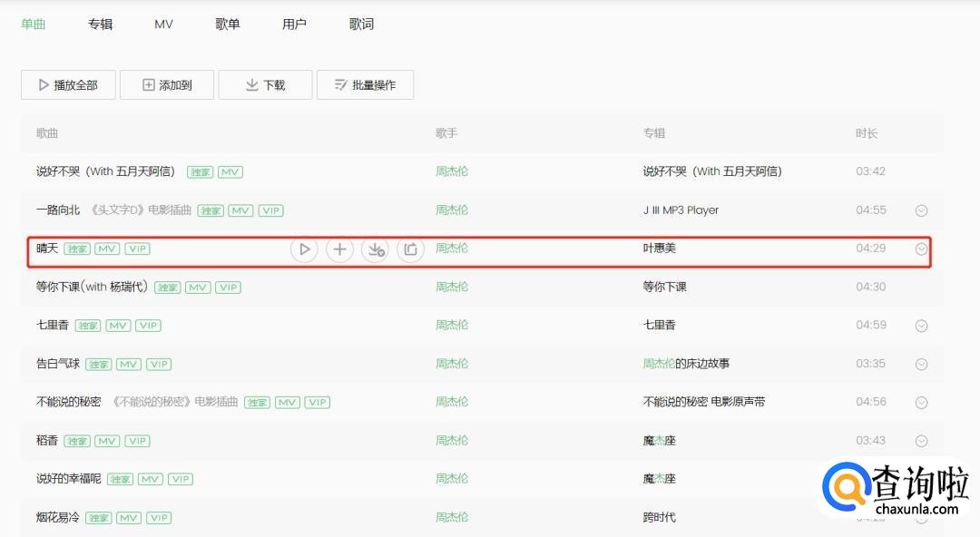Open MV badge for 等你下课
This screenshot has width=980, height=537.
tap(198, 288)
